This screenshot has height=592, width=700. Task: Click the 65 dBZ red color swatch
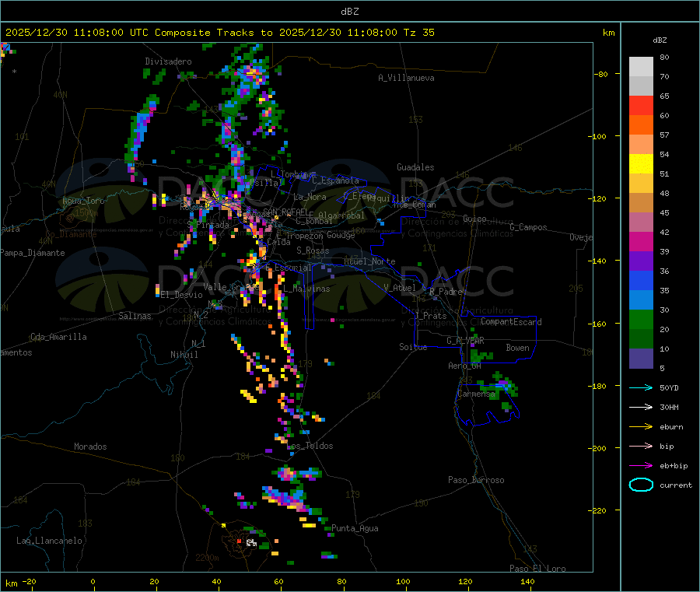(x=641, y=105)
